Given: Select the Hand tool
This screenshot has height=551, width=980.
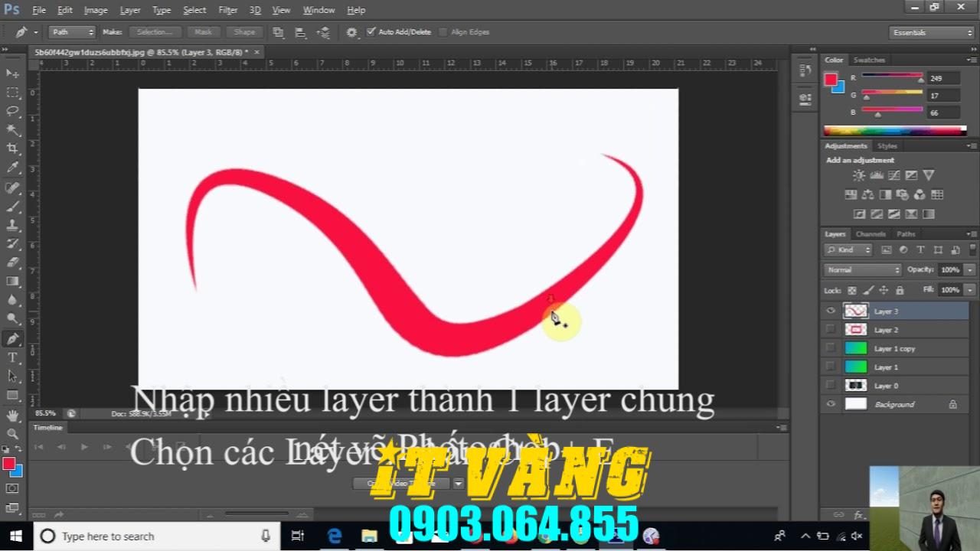Looking at the screenshot, I should pyautogui.click(x=12, y=415).
